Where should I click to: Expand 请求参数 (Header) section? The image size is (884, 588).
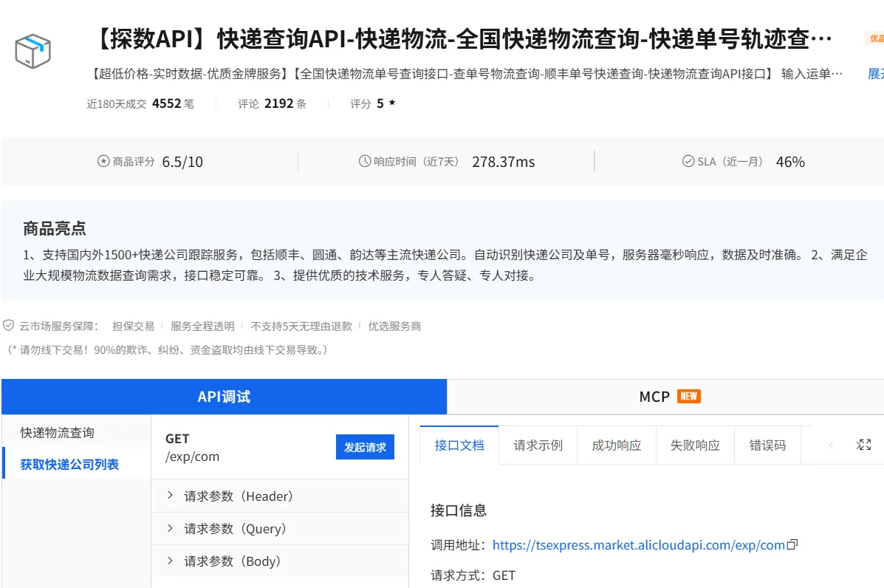[280, 496]
